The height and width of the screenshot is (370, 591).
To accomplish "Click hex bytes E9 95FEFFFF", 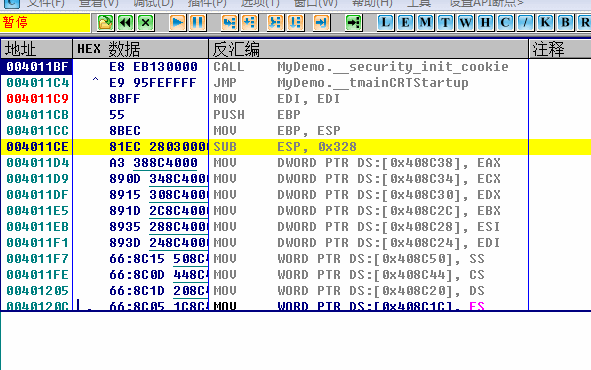I will click(x=153, y=83).
